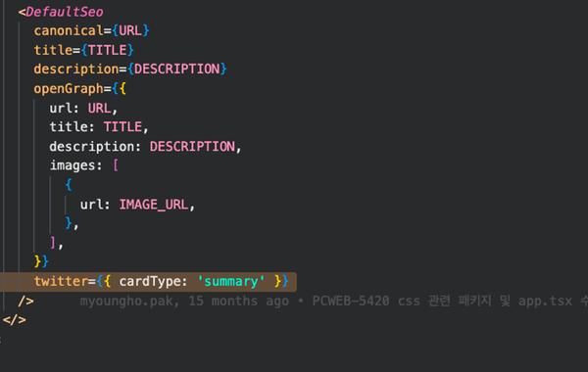Click the DESCRIPTION value followed by a comma
This screenshot has height=372, width=588.
click(192, 147)
